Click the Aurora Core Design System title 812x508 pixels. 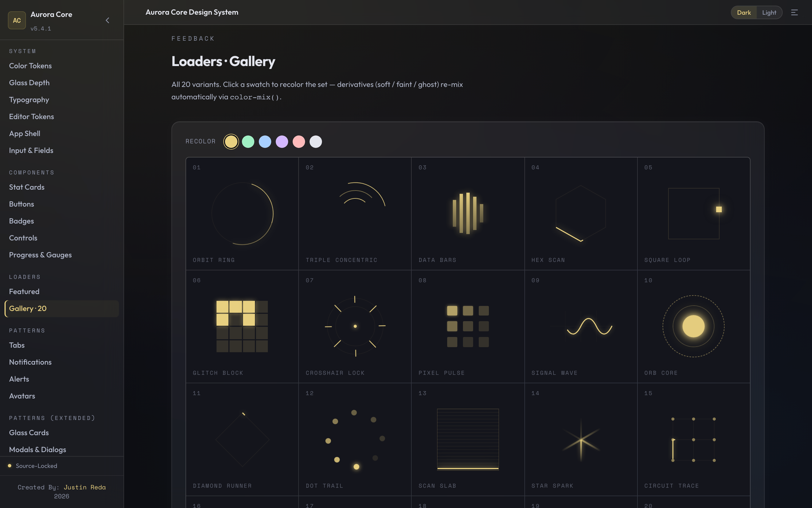[x=192, y=12]
